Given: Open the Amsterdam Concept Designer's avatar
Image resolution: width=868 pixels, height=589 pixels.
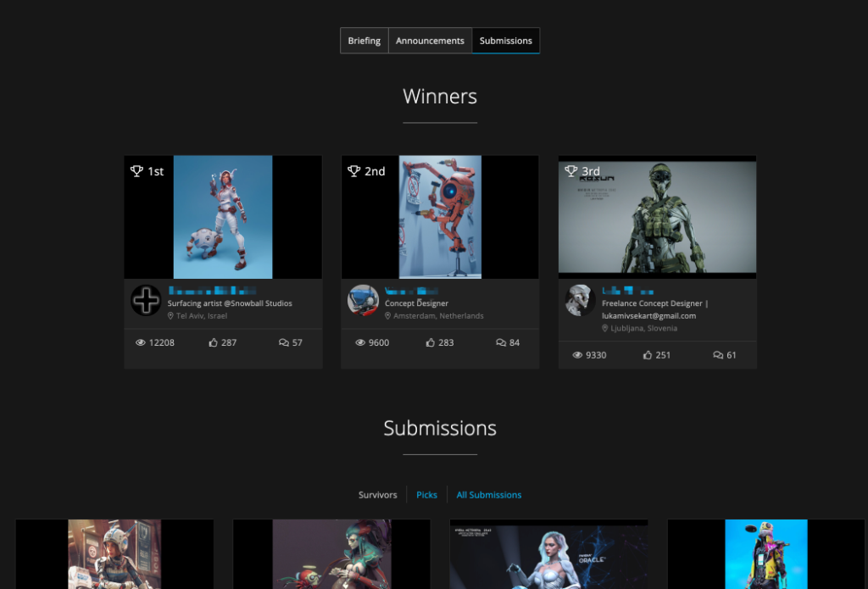Looking at the screenshot, I should pos(363,301).
